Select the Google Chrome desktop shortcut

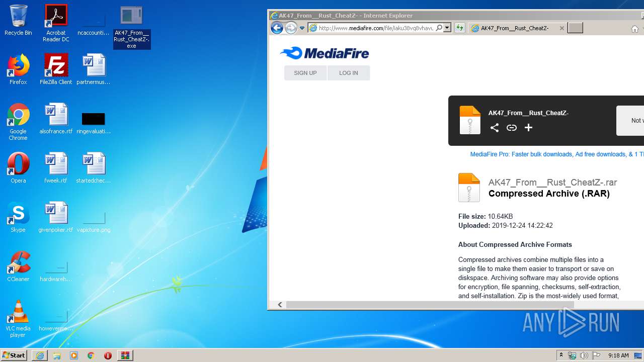18,122
